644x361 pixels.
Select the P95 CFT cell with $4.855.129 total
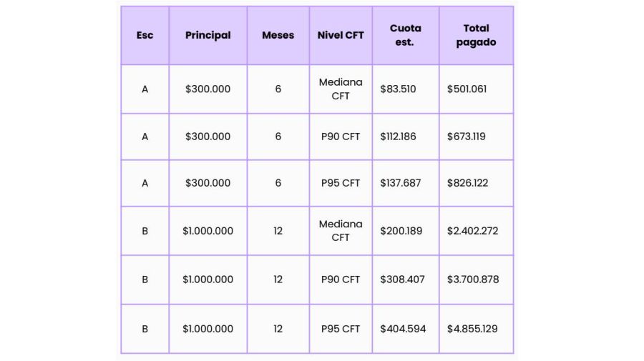(341, 329)
